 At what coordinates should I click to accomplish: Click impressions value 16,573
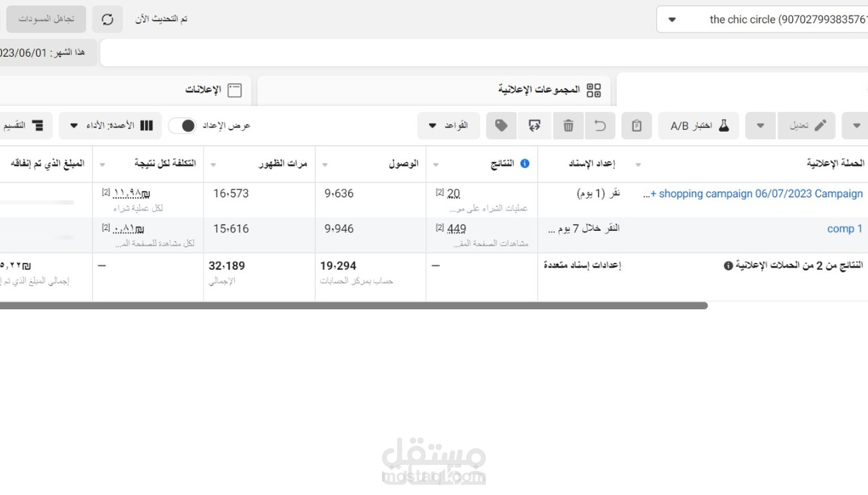[231, 193]
